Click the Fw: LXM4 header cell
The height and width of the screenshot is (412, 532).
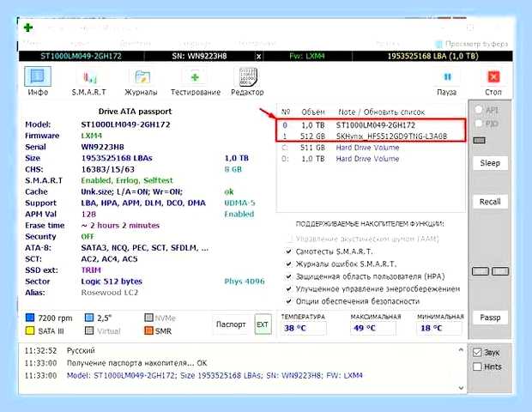point(307,56)
